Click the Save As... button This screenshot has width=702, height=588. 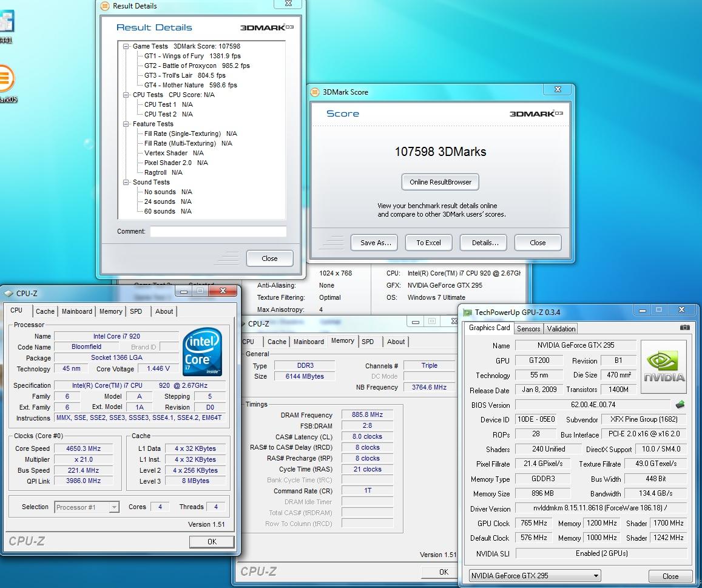click(x=374, y=243)
